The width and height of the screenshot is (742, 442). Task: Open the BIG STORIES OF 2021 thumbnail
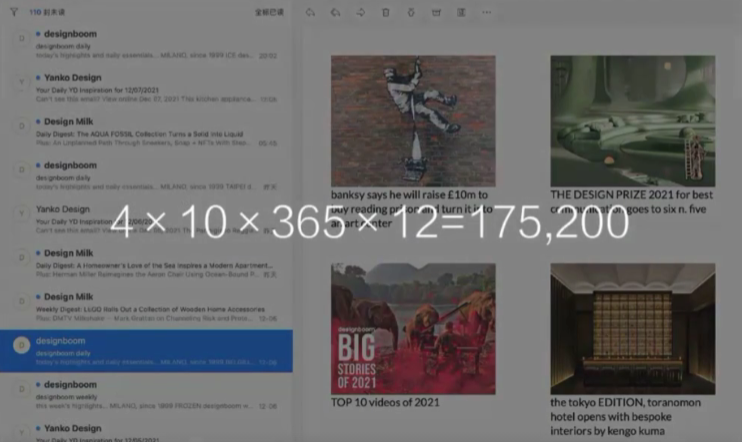pos(413,328)
